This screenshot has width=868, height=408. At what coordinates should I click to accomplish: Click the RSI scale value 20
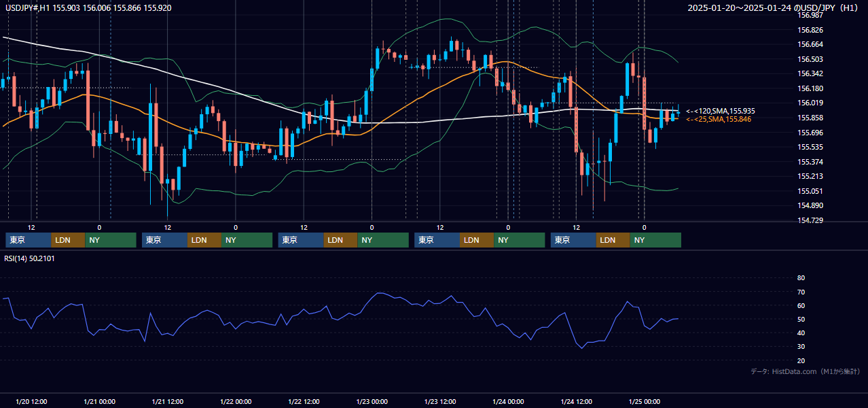801,360
